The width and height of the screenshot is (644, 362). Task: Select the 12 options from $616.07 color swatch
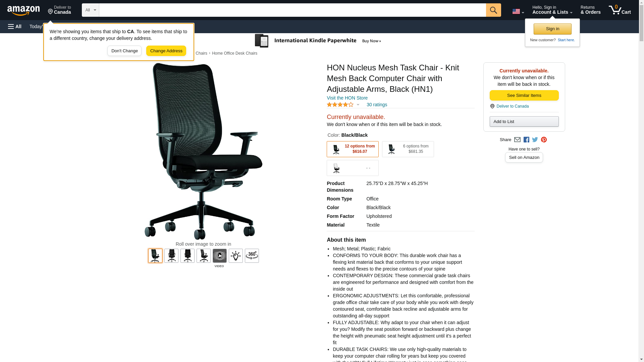pyautogui.click(x=353, y=149)
